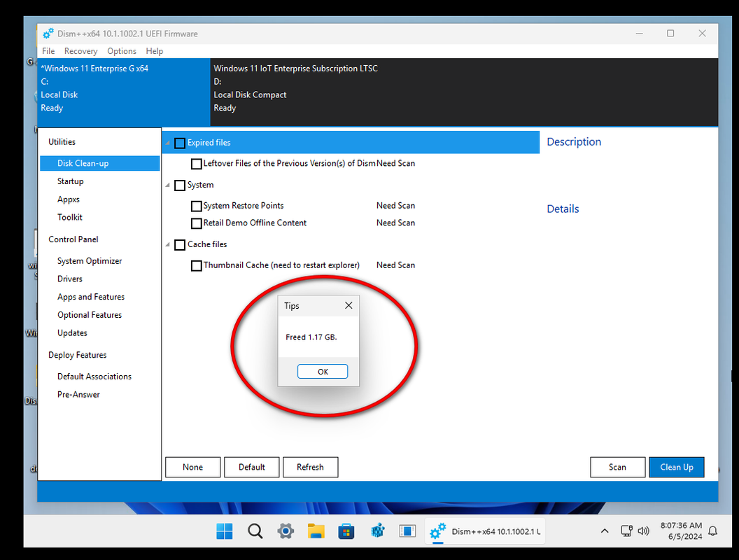Open the Recovery menu
The width and height of the screenshot is (739, 560).
80,51
